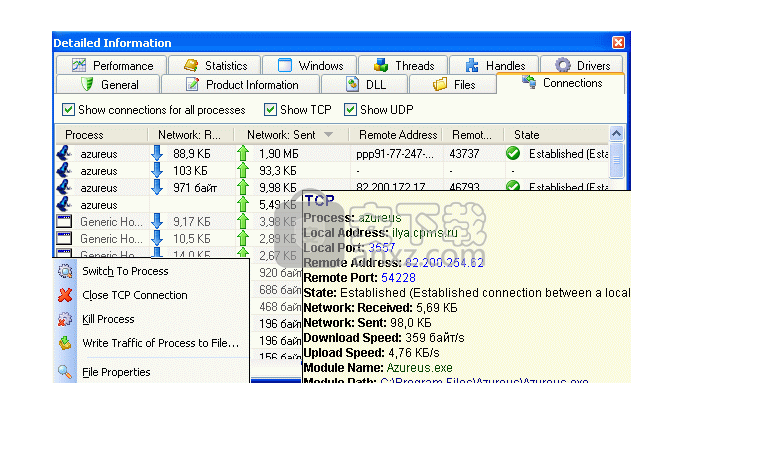Toggle Show connections for all processes

(x=69, y=110)
